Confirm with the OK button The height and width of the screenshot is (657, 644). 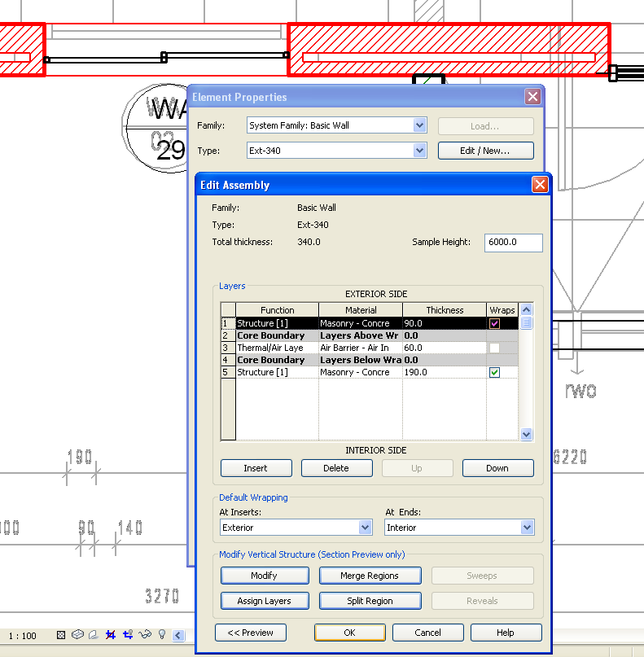[350, 633]
